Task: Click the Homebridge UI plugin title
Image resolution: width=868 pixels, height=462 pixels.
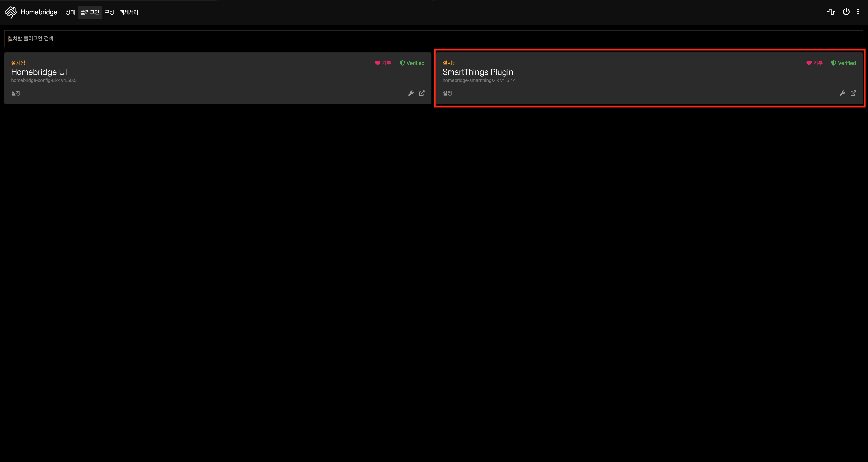Action: [39, 72]
